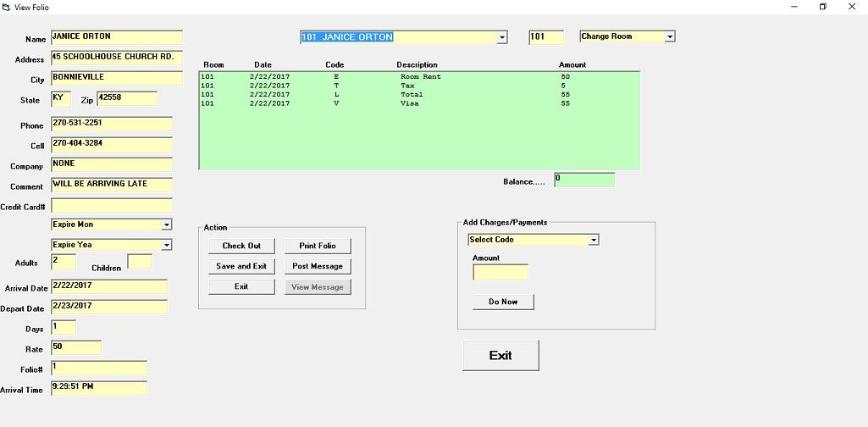Open the Expire Yea dropdown
This screenshot has height=427, width=868.
167,245
